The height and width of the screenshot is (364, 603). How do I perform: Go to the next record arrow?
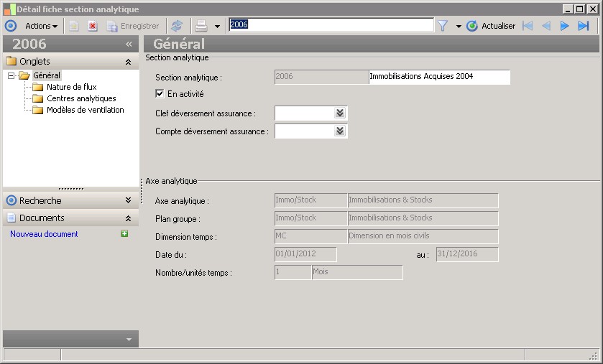(x=565, y=26)
